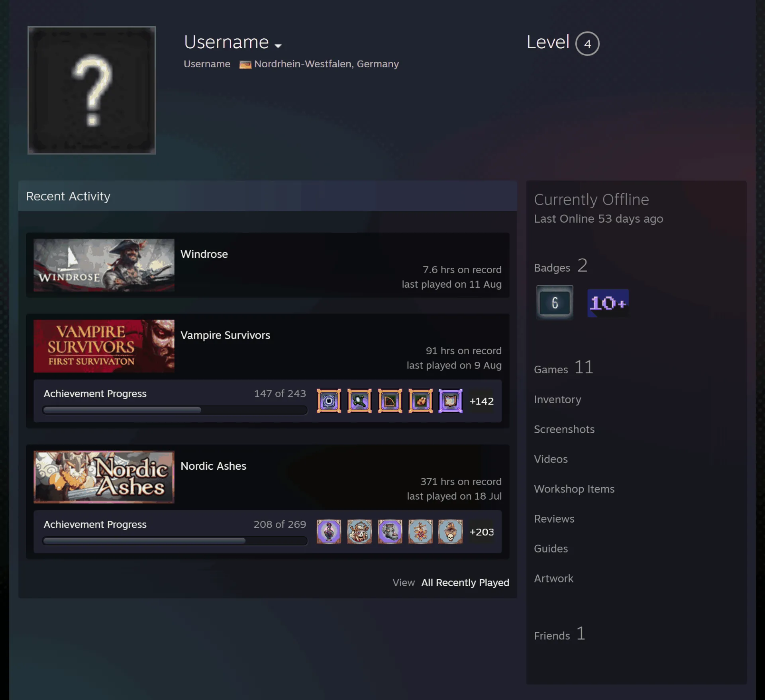Click the Vampire Survivors achievement progress bar
Screen dimensions: 765x700
click(x=175, y=410)
